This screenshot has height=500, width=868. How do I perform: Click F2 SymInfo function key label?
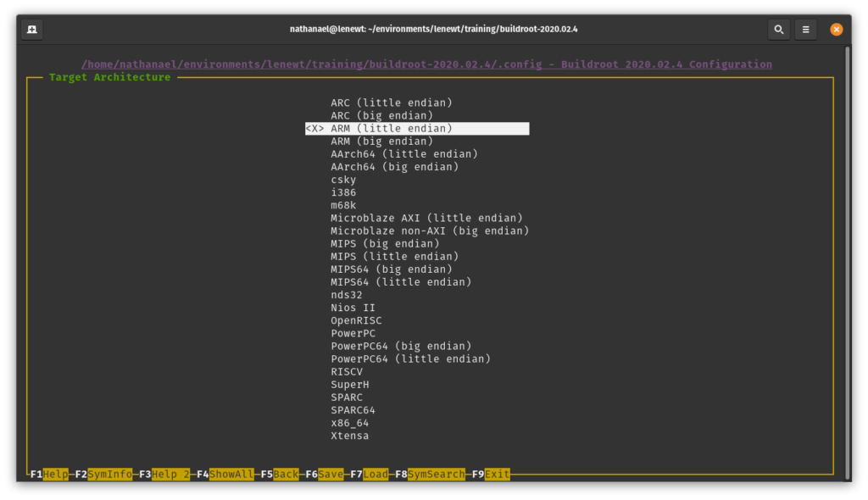click(x=103, y=475)
